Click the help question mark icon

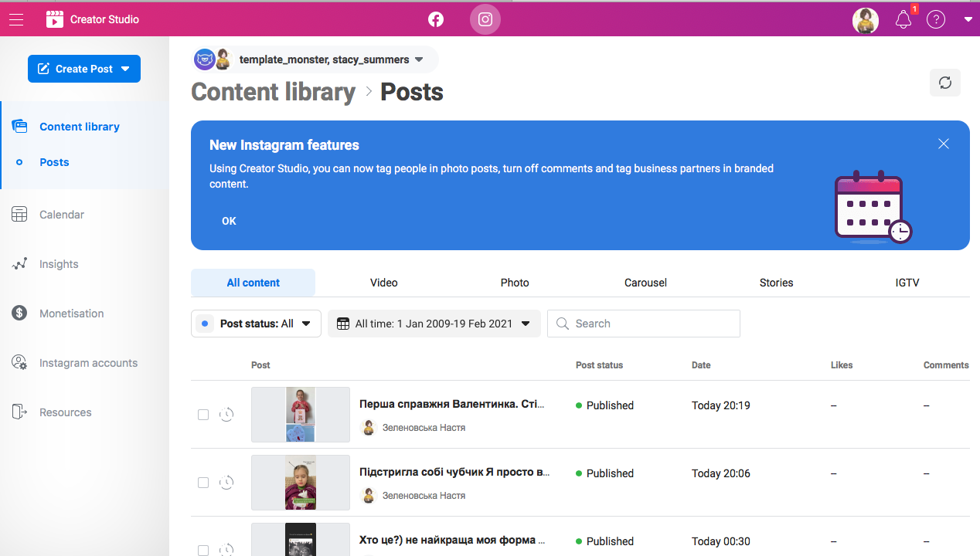point(936,20)
